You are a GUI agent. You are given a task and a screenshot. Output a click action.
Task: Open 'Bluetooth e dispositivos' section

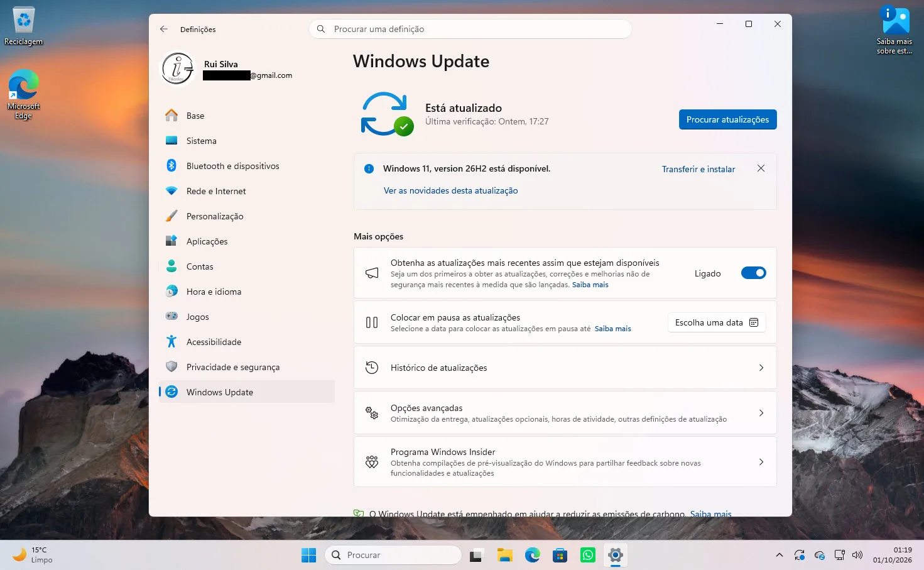tap(247, 166)
